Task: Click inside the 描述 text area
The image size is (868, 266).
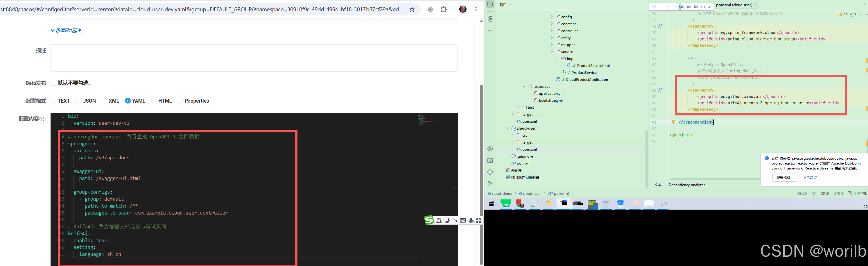Action: click(254, 58)
